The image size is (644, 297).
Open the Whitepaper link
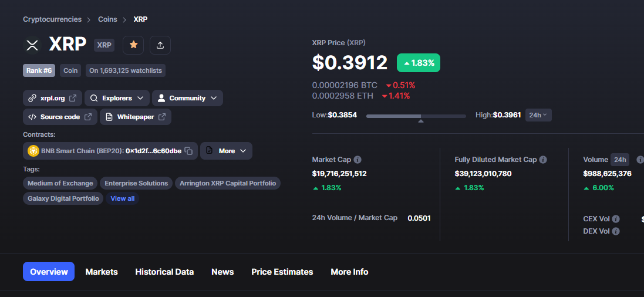click(136, 117)
